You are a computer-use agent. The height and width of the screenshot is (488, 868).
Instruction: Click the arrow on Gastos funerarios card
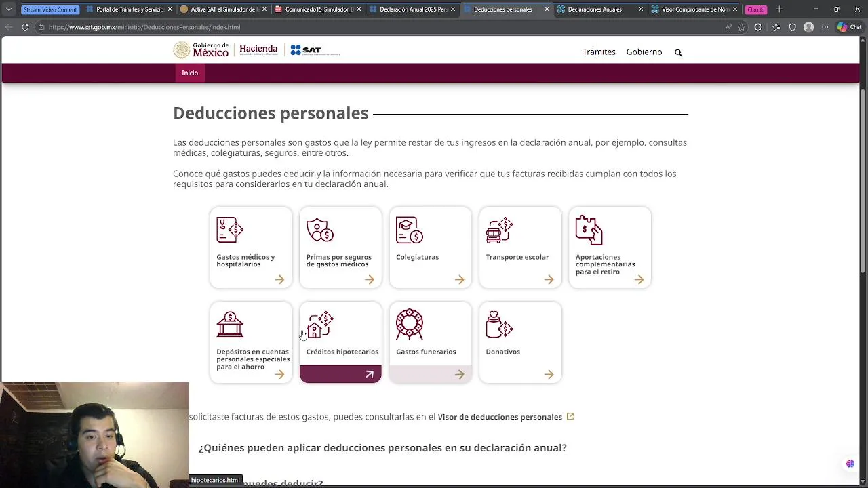(x=459, y=374)
